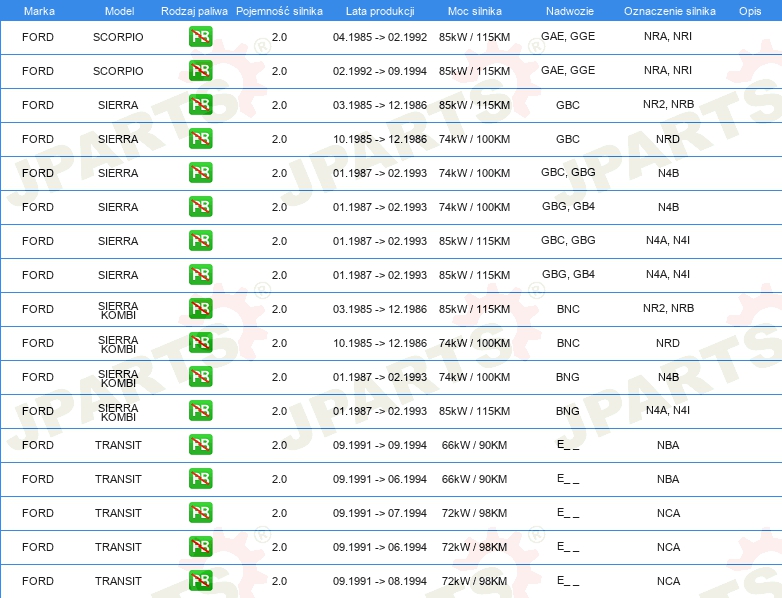The width and height of the screenshot is (782, 598).
Task: Click NCA engine code in row ending 08.1994
Action: [x=668, y=581]
